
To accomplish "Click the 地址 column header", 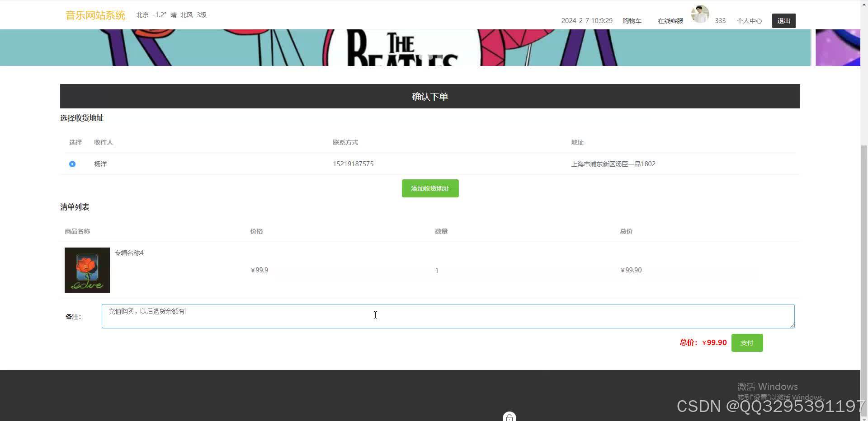I will (577, 142).
